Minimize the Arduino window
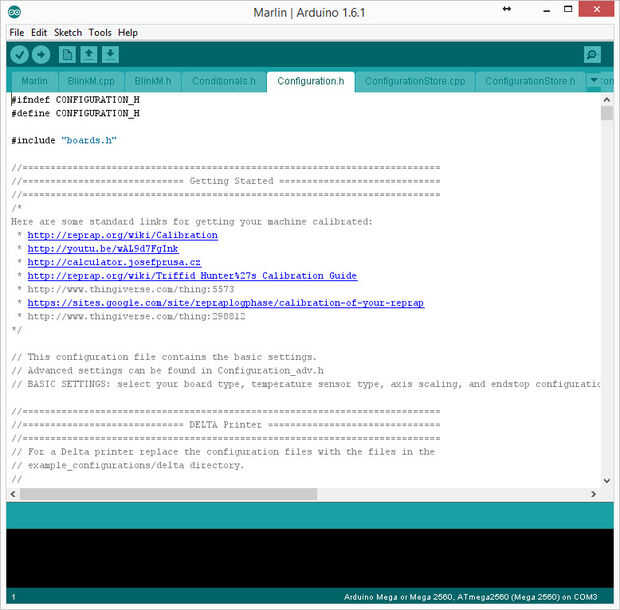Screen dimensions: 620x610 pyautogui.click(x=546, y=11)
